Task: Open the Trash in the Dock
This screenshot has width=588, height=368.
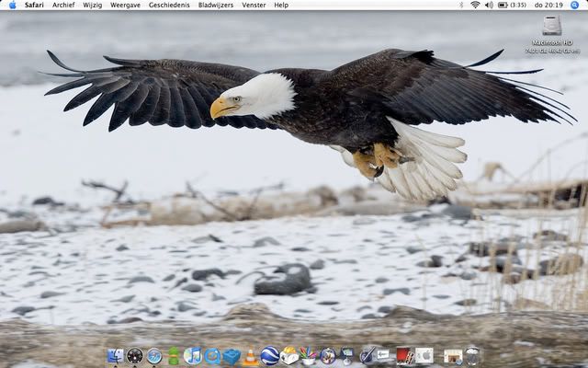Action: click(472, 356)
